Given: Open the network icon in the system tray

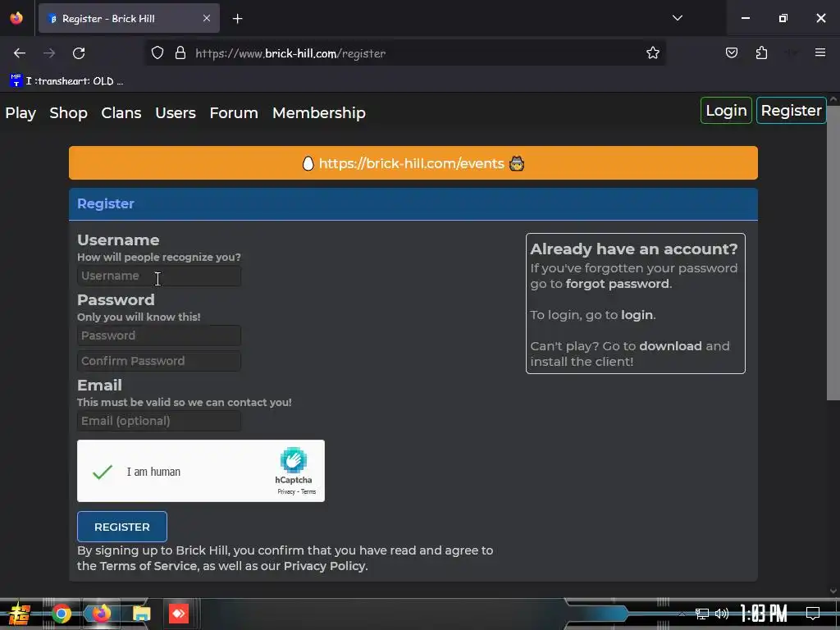Looking at the screenshot, I should pyautogui.click(x=702, y=614).
